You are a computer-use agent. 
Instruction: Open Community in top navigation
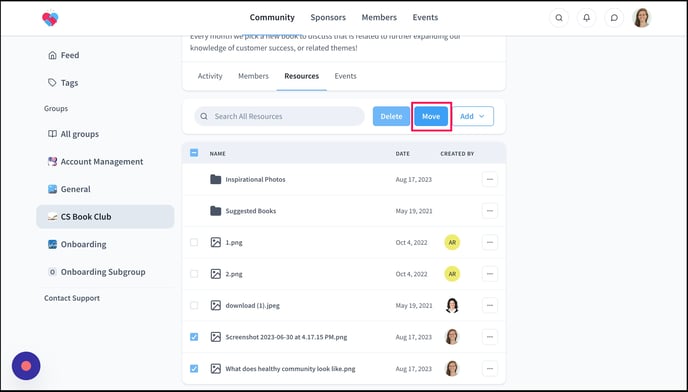pos(272,18)
